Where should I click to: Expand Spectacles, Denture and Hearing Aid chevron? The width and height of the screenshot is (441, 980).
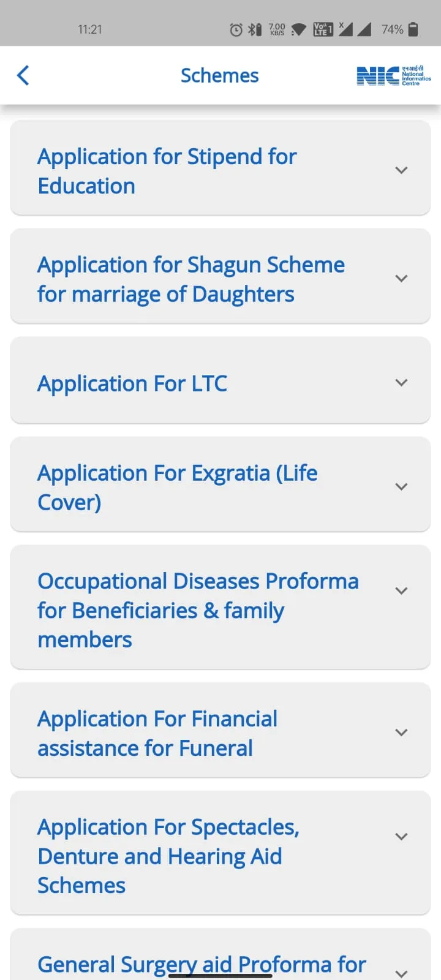tap(401, 837)
